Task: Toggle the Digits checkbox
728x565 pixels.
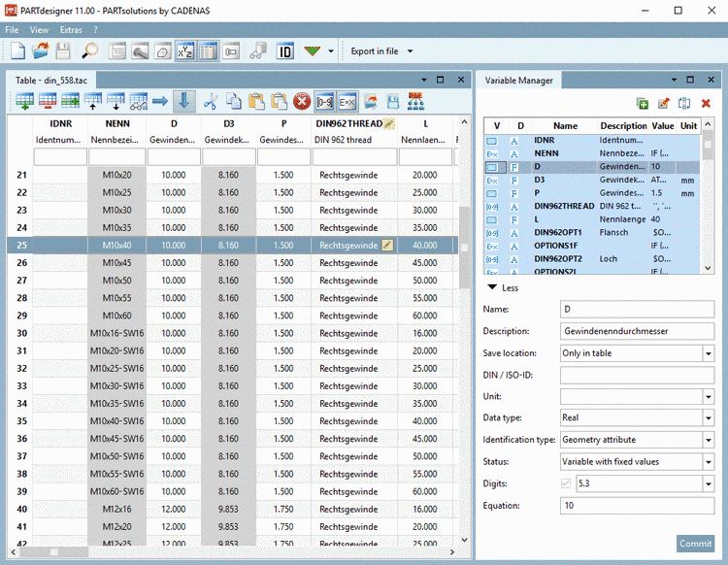Action: [x=567, y=482]
